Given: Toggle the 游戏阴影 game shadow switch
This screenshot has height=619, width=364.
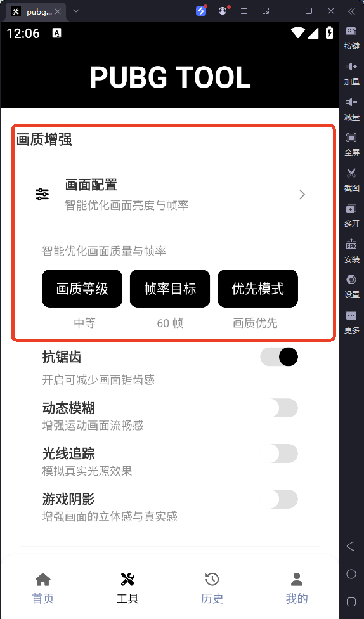Looking at the screenshot, I should coord(279,499).
